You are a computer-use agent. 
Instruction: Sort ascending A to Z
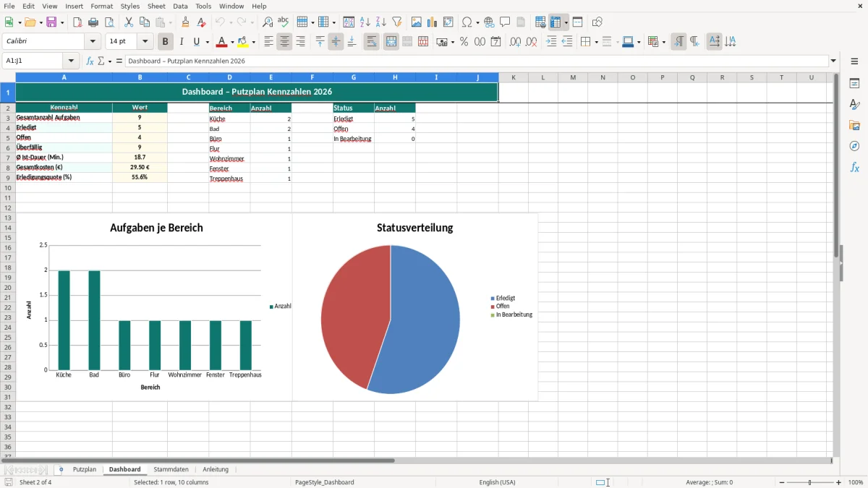coord(365,22)
